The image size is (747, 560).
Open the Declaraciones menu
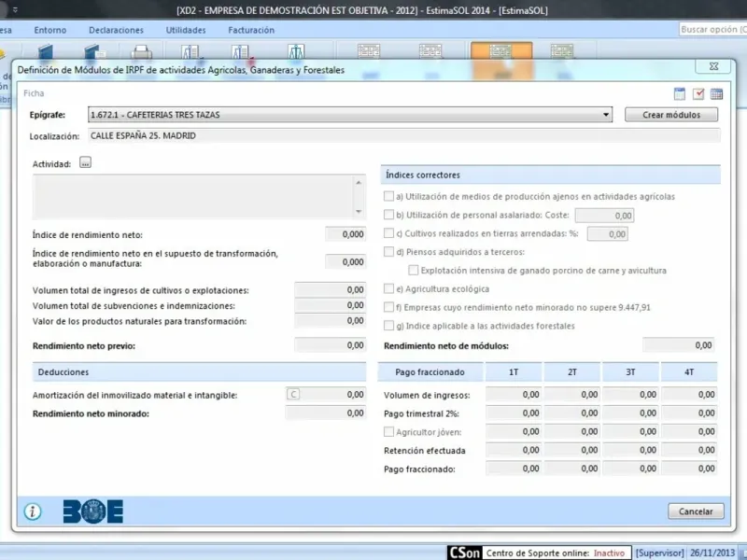tap(116, 30)
